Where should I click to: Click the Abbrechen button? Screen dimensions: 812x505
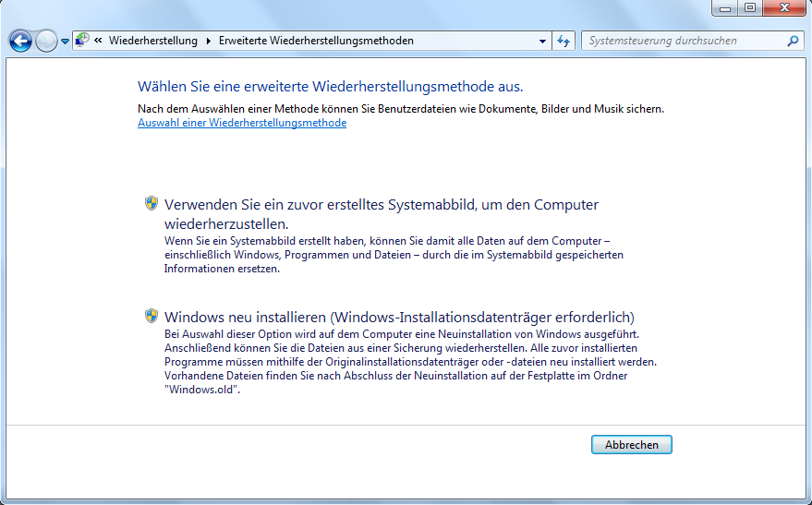click(632, 444)
